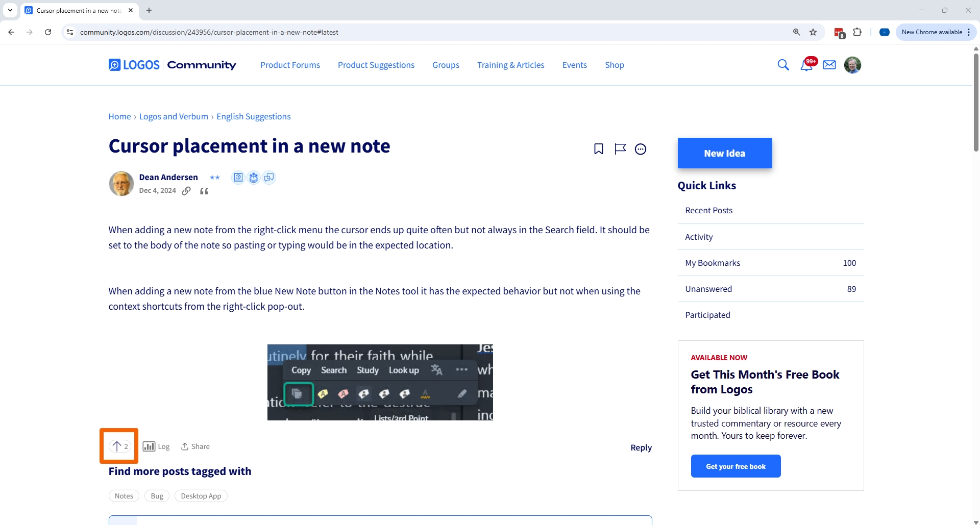The height and width of the screenshot is (525, 980).
Task: Go back using the browser back arrow
Action: (11, 32)
